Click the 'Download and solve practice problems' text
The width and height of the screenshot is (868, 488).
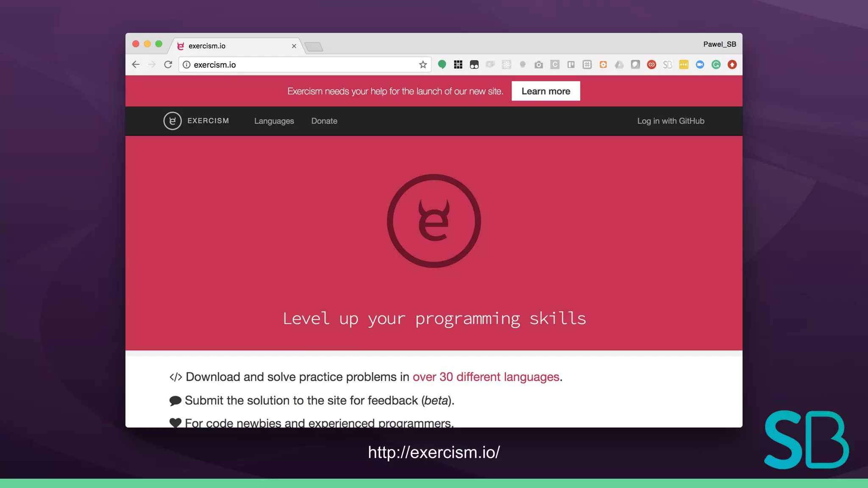pyautogui.click(x=297, y=377)
